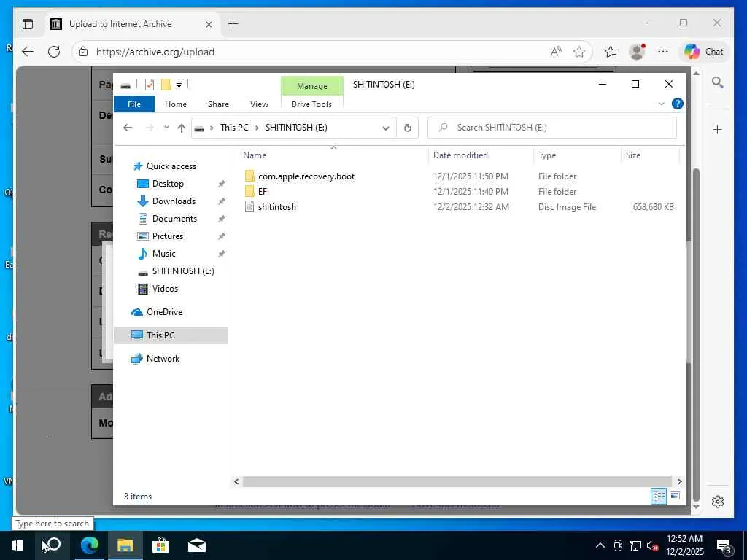Add page to favorites star icon
This screenshot has height=560, width=747.
(x=578, y=52)
